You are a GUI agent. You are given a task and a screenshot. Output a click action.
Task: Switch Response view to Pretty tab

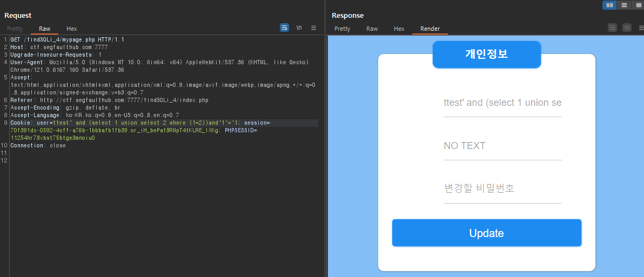[342, 29]
